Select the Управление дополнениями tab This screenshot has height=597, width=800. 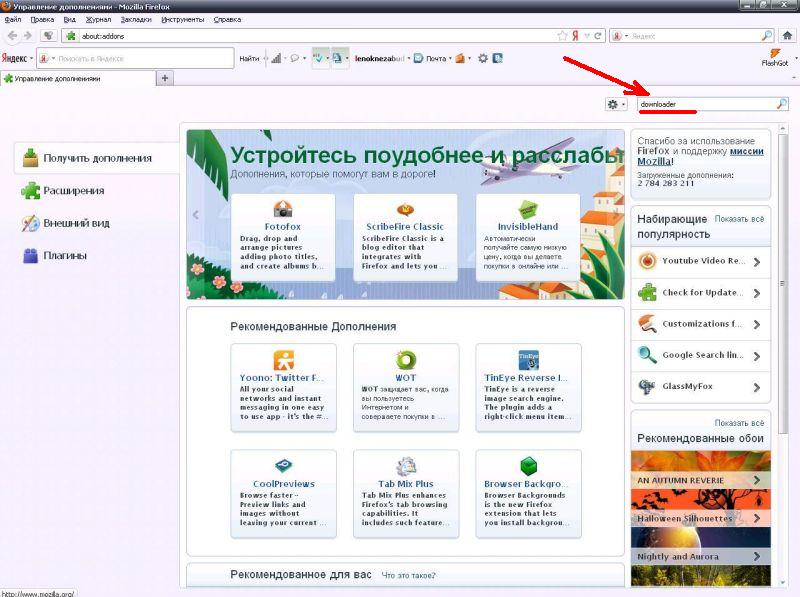point(78,79)
